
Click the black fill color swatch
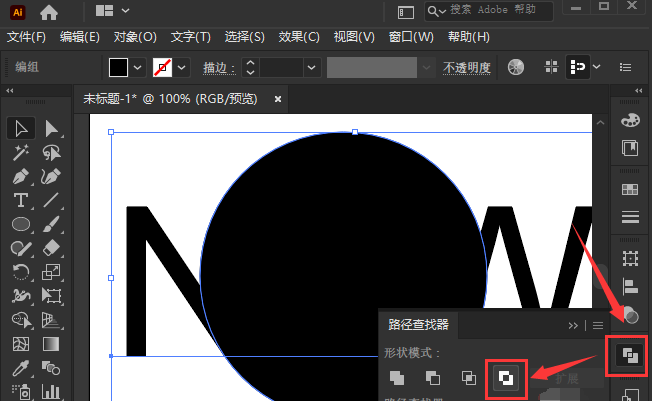click(118, 67)
